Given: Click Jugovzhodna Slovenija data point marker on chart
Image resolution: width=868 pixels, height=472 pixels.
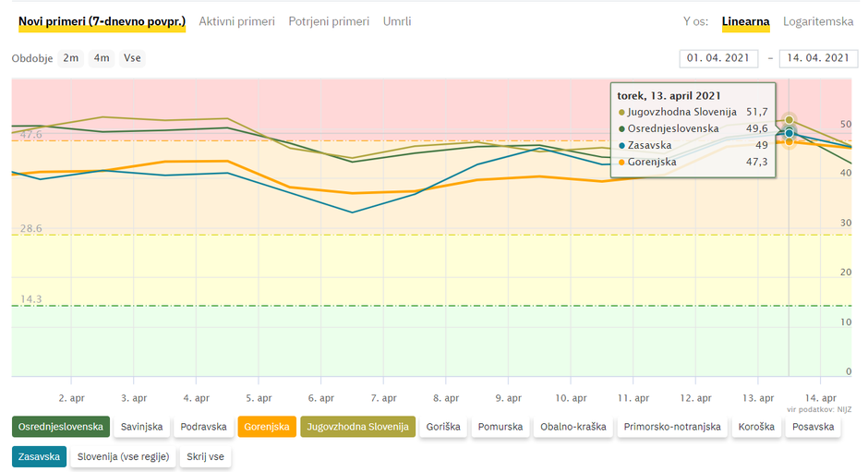Looking at the screenshot, I should tap(789, 119).
